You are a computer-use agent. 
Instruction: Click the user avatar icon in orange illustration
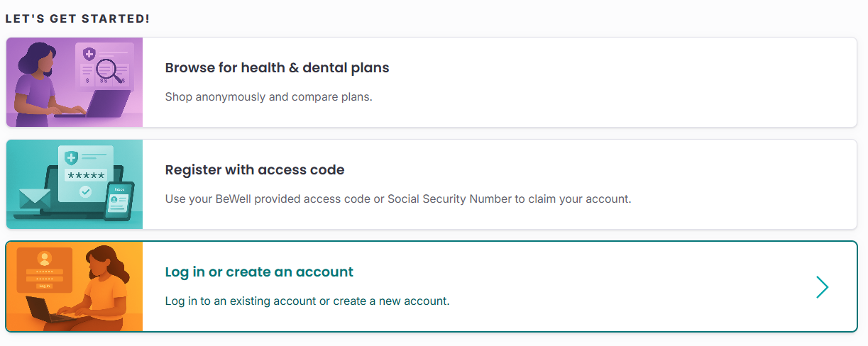click(45, 258)
